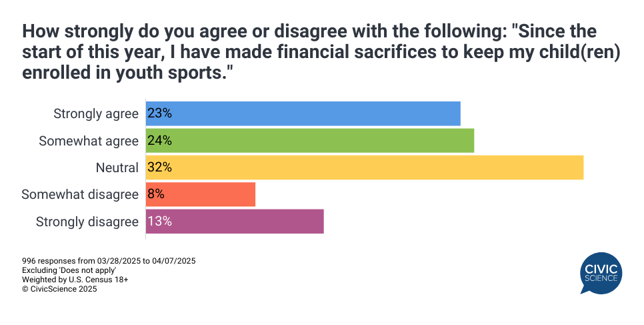Click the "Somewhat disagree" axis label
The height and width of the screenshot is (325, 644).
point(80,194)
